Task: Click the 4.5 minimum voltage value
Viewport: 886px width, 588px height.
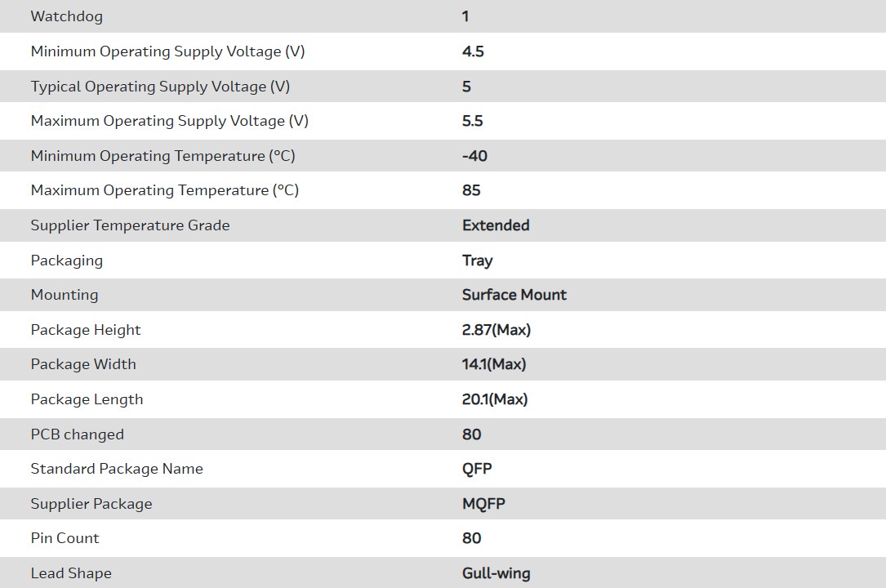Action: tap(473, 51)
